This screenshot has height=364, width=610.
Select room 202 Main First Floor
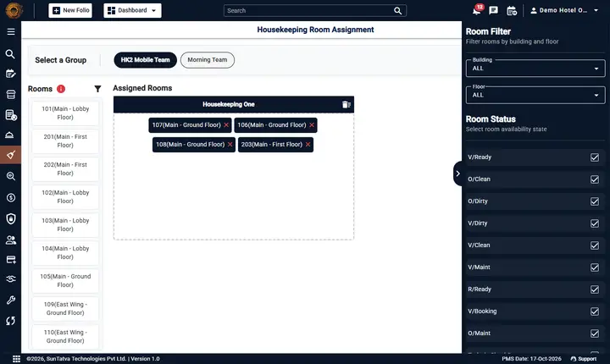(x=65, y=169)
